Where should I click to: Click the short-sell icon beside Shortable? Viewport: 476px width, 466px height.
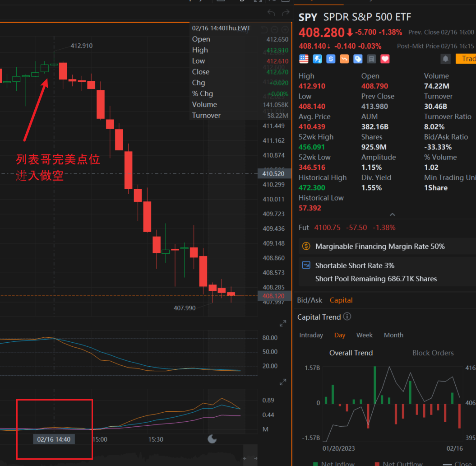click(306, 265)
